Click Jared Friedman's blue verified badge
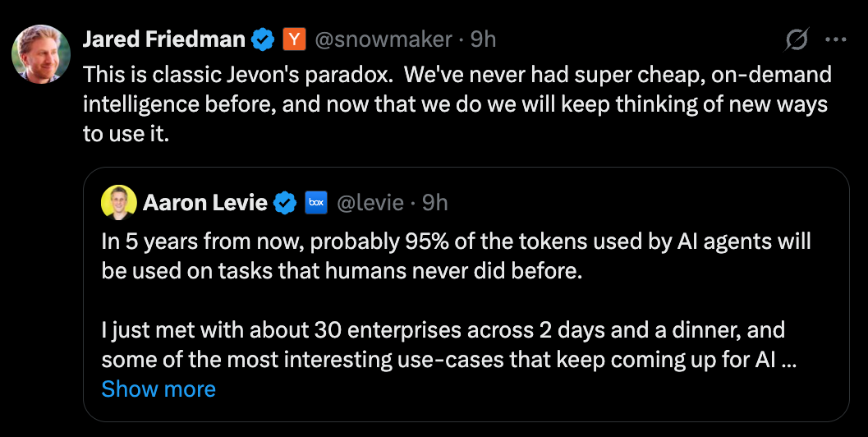The width and height of the screenshot is (868, 437). 263,39
